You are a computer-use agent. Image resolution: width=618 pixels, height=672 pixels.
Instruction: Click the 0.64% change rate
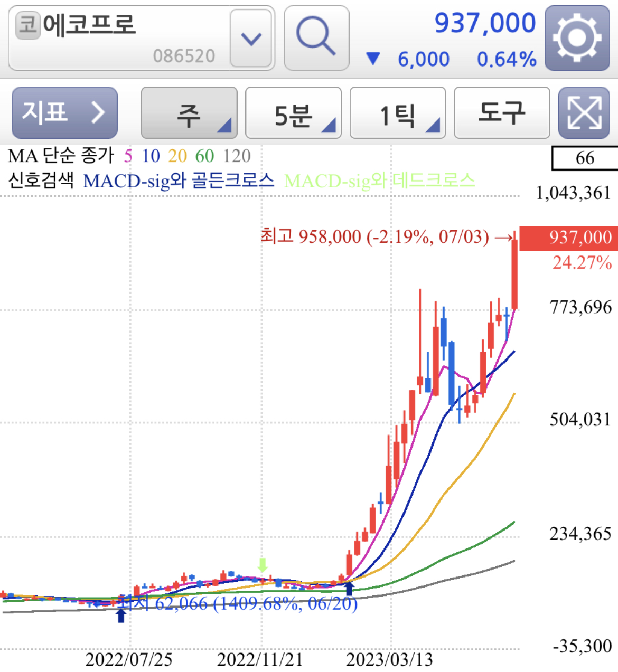click(507, 59)
